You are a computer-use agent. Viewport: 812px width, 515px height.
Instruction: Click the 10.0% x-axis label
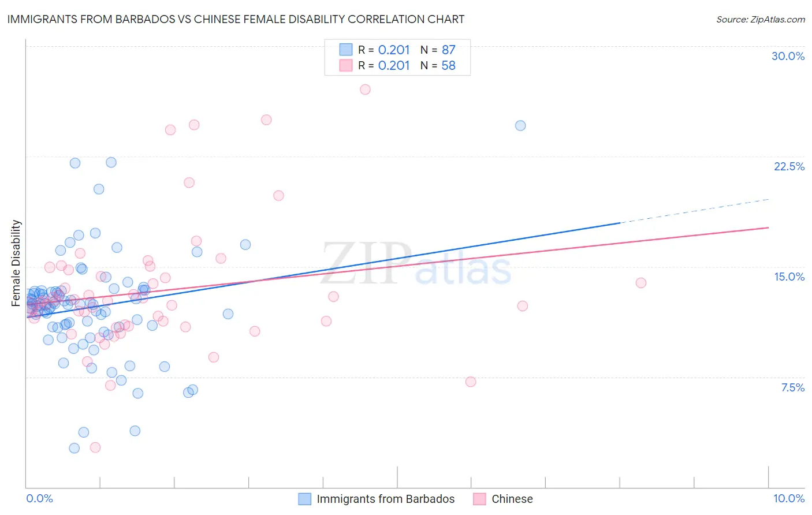pyautogui.click(x=789, y=498)
